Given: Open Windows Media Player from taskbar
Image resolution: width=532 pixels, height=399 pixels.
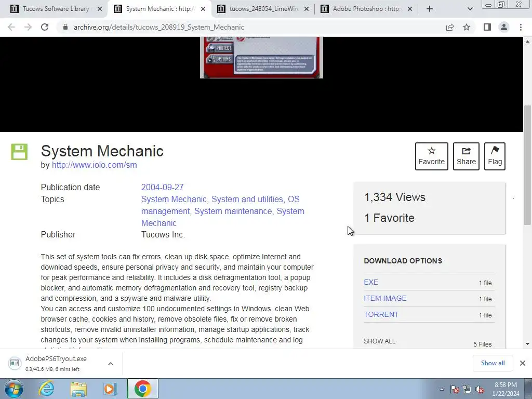Looking at the screenshot, I should 110,389.
